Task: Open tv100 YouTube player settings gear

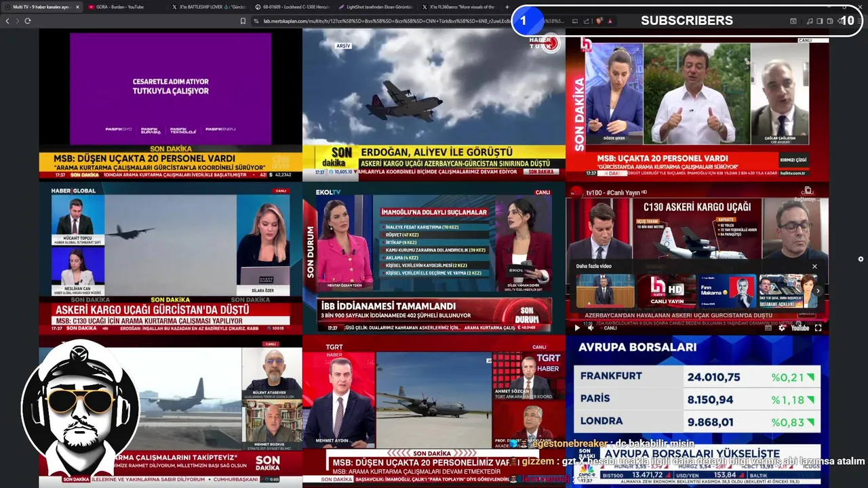Action: pyautogui.click(x=782, y=328)
